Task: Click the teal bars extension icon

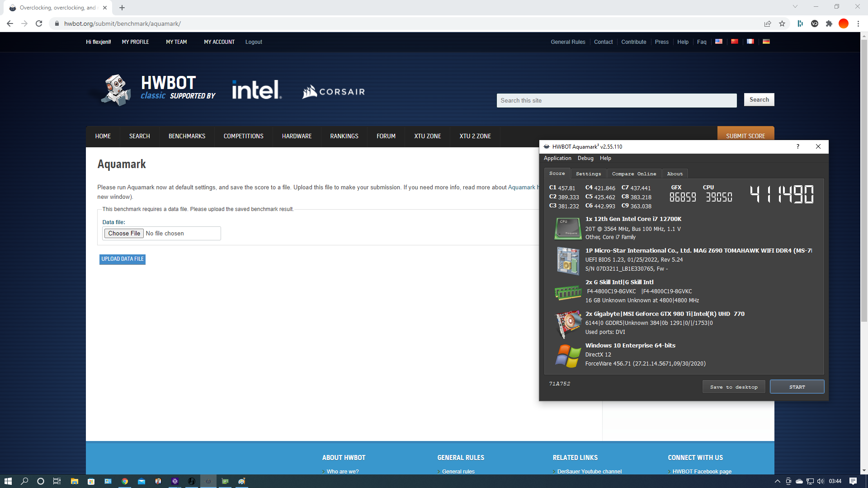Action: [800, 23]
